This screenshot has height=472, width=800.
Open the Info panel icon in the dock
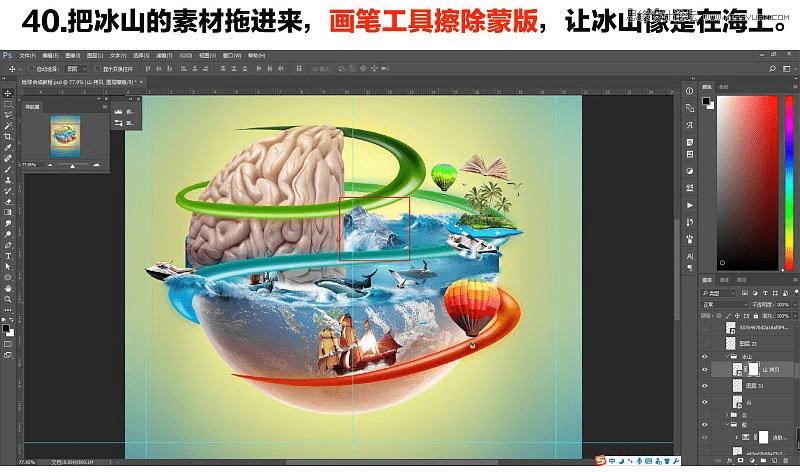(690, 91)
